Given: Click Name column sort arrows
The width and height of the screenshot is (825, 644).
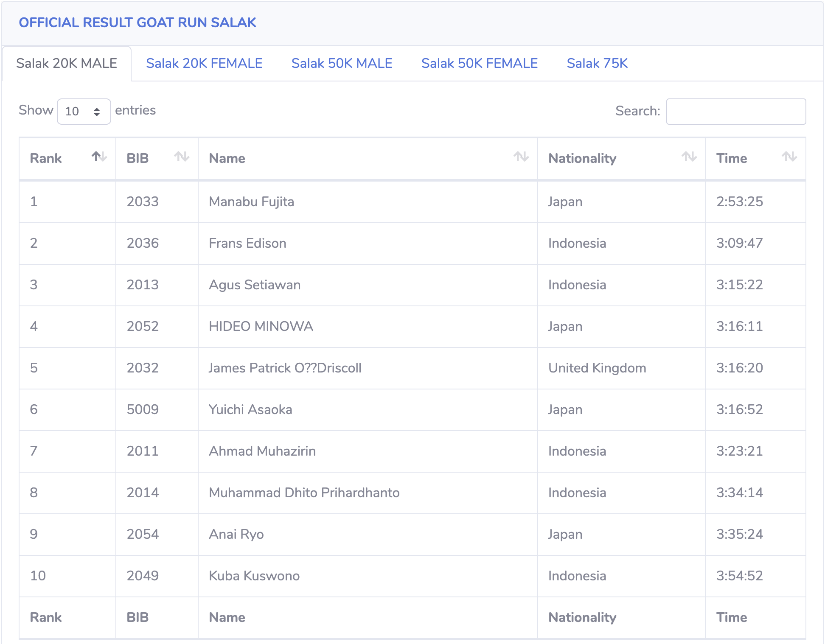Looking at the screenshot, I should 521,157.
